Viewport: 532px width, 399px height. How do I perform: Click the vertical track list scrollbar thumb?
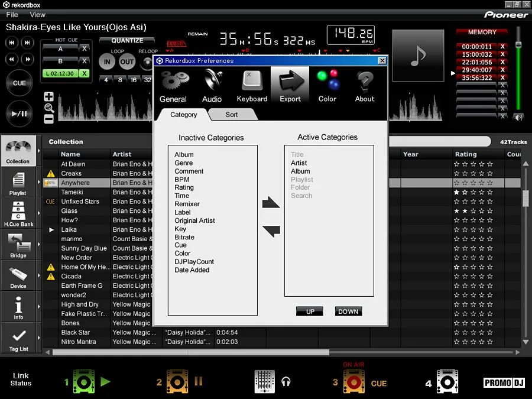pyautogui.click(x=525, y=198)
